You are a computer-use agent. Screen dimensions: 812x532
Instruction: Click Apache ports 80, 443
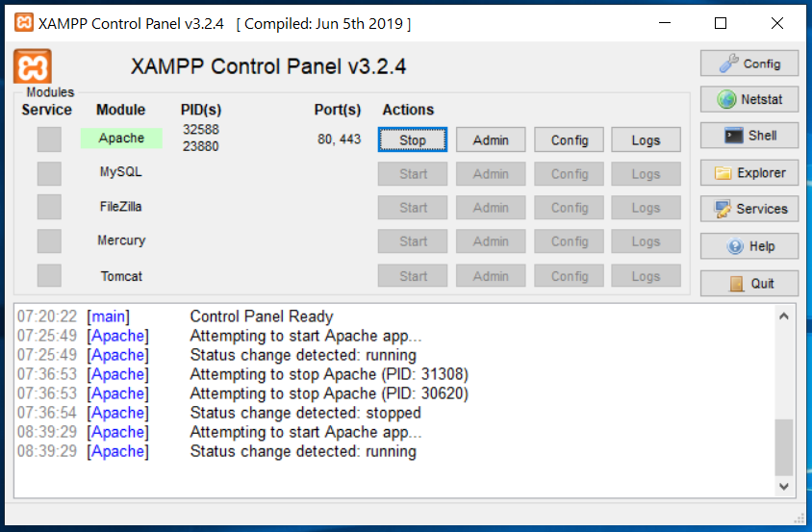(x=340, y=139)
